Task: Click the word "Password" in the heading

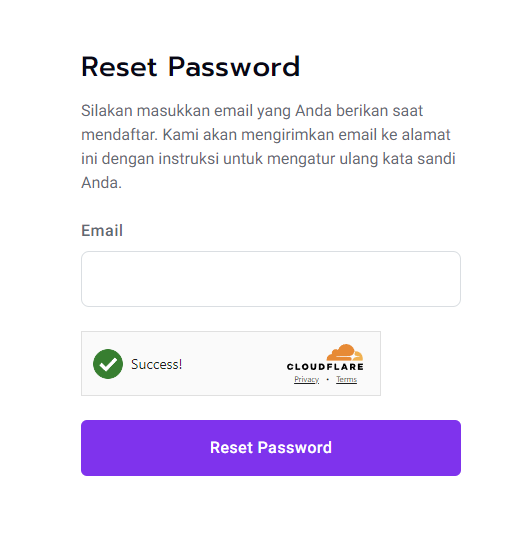Action: (234, 67)
